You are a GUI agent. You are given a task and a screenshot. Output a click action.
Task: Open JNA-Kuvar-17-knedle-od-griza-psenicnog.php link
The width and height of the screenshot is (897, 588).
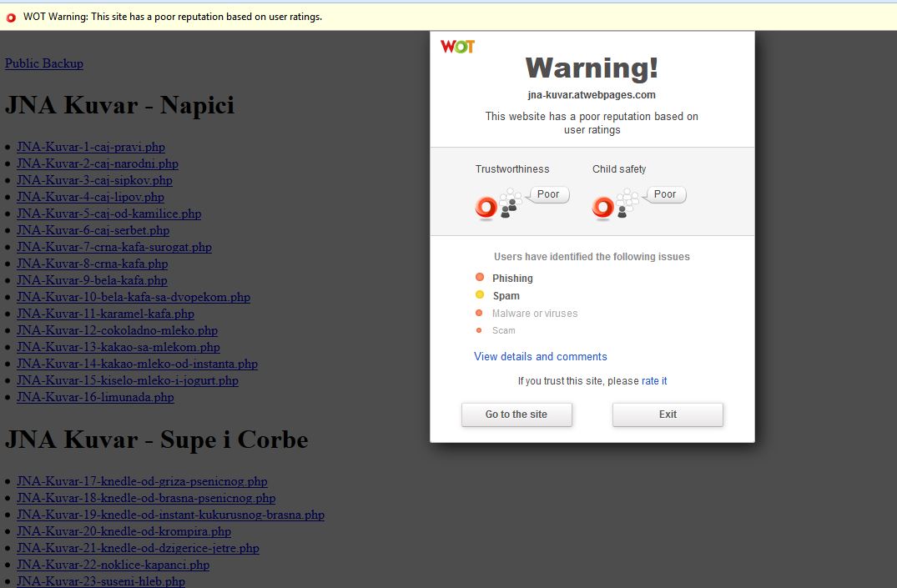(142, 481)
